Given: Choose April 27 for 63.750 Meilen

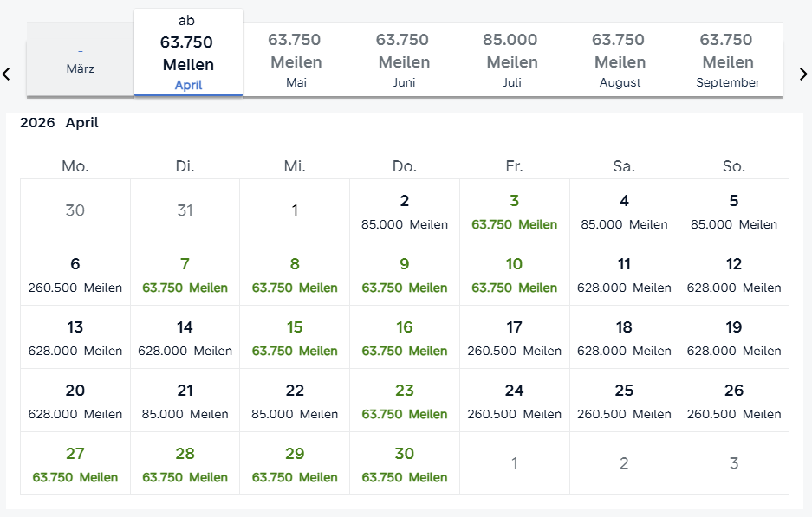Looking at the screenshot, I should (x=75, y=464).
